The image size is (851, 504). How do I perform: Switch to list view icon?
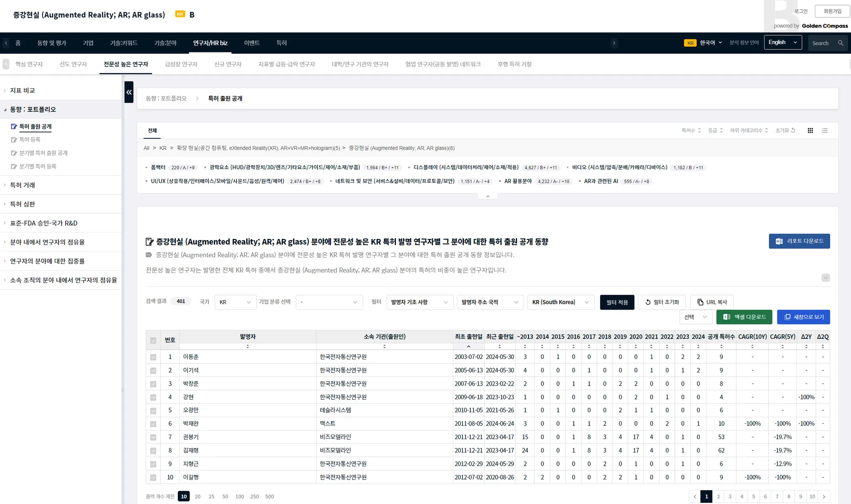click(x=824, y=130)
